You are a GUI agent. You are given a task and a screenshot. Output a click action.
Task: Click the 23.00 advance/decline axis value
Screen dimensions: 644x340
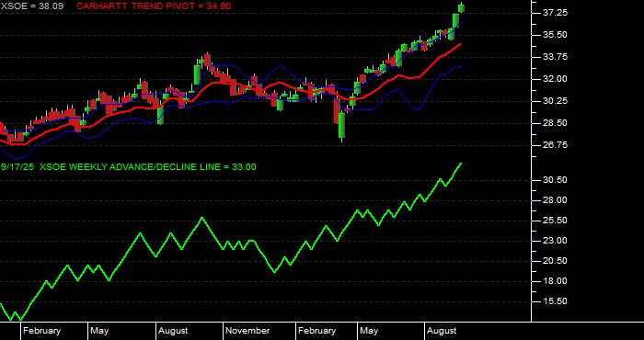(x=555, y=241)
